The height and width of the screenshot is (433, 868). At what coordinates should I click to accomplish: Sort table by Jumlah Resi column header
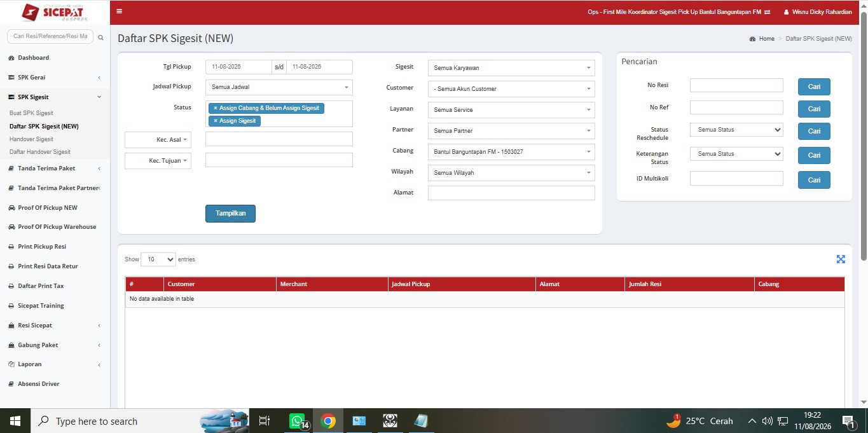tap(689, 284)
